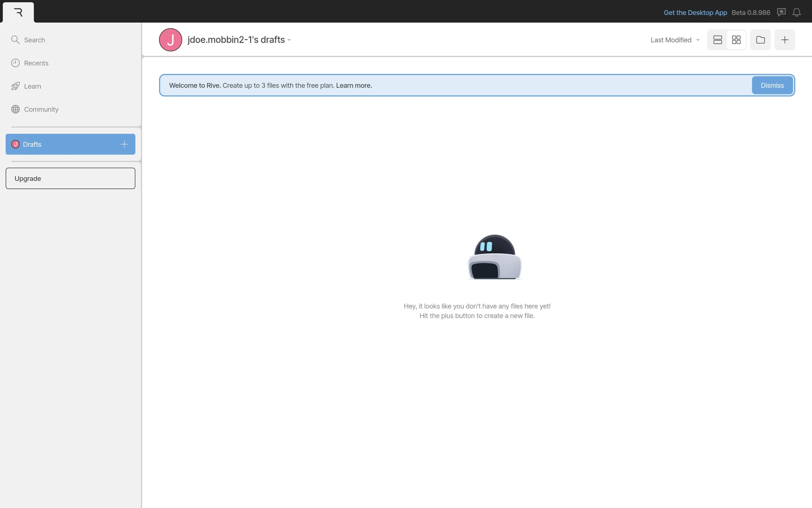
Task: Click the Learn rocket icon
Action: coord(16,86)
